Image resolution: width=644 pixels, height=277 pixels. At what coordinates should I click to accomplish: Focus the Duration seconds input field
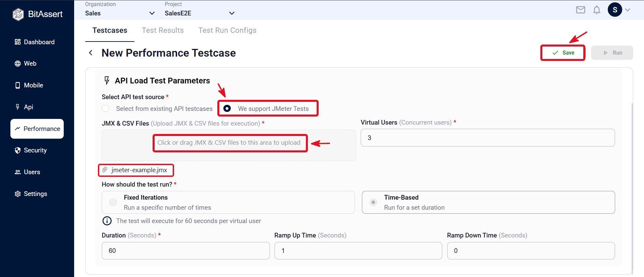(186, 251)
